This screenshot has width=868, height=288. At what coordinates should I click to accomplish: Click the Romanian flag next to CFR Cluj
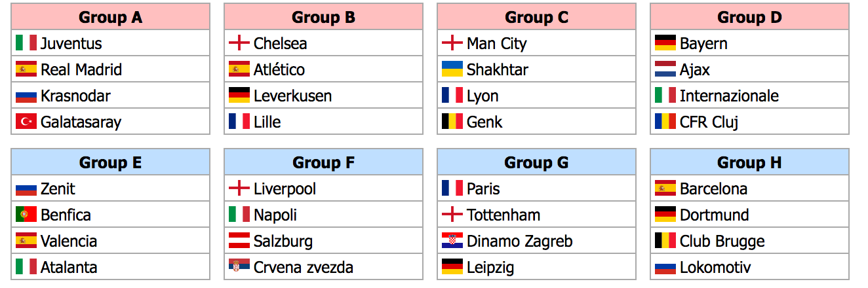click(665, 122)
